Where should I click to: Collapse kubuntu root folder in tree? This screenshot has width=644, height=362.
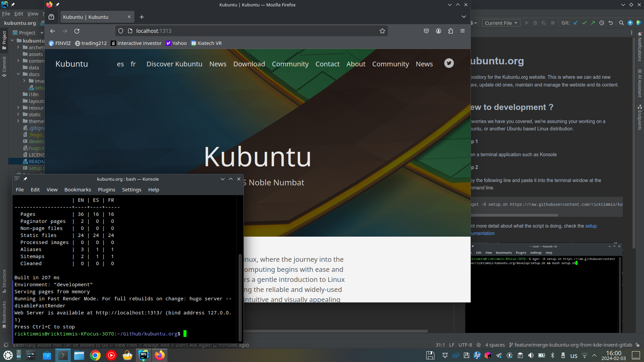[x=12, y=41]
